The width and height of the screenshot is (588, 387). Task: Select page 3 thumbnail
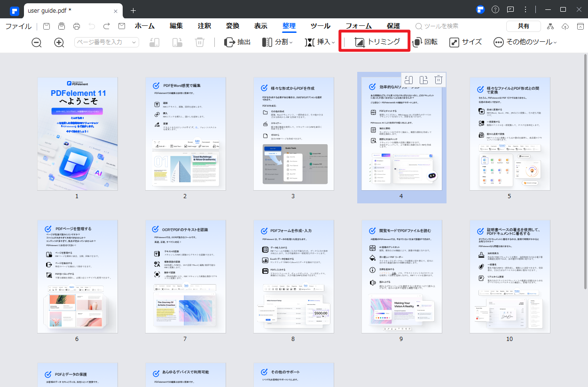click(x=294, y=134)
